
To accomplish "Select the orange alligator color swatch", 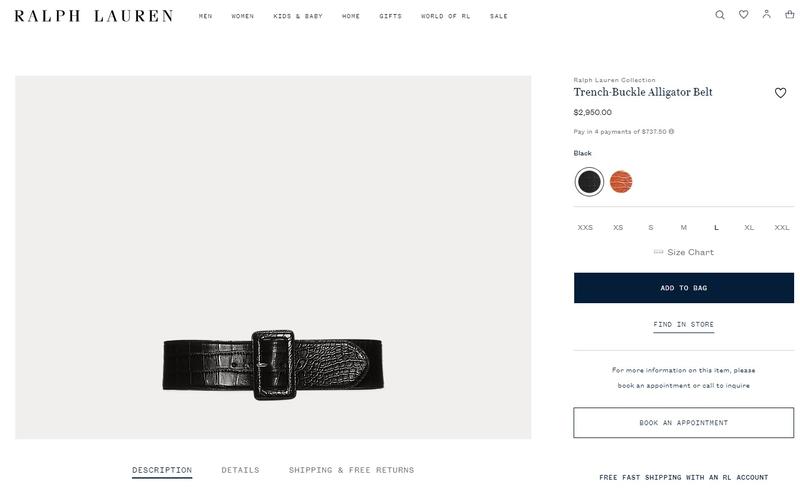I will [x=621, y=182].
